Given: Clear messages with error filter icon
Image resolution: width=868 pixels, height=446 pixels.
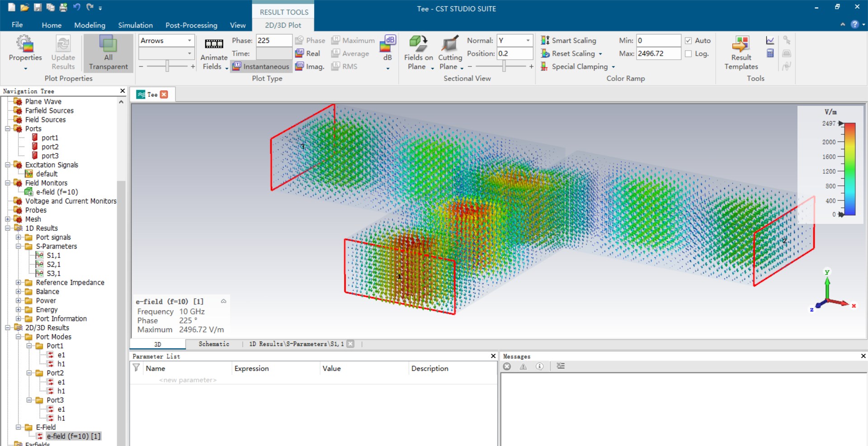Looking at the screenshot, I should point(507,366).
